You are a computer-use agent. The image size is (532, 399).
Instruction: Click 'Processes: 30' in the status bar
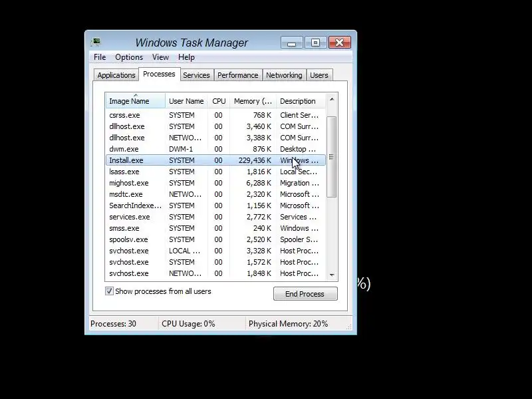[113, 324]
